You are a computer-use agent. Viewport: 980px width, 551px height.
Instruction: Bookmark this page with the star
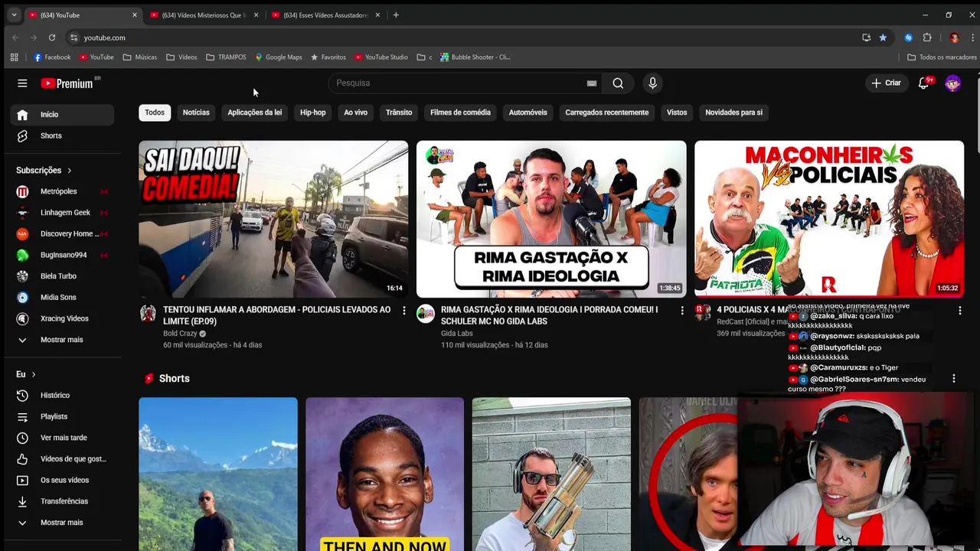coord(883,37)
